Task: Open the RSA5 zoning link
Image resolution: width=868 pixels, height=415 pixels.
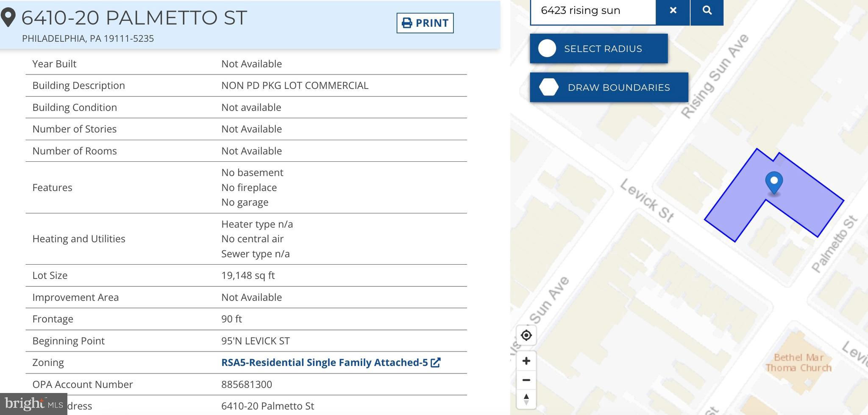Action: [x=324, y=362]
